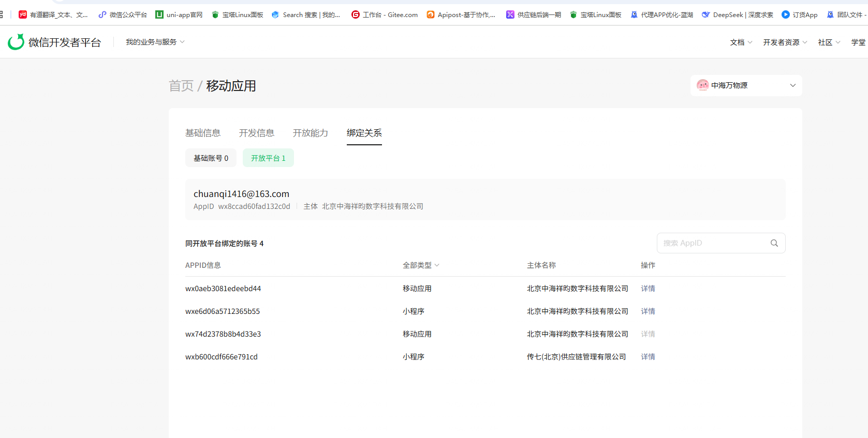Screen dimensions: 868x438
Task: Click APPID wx0aeb3081edeebd44 in the table
Action: (223, 289)
